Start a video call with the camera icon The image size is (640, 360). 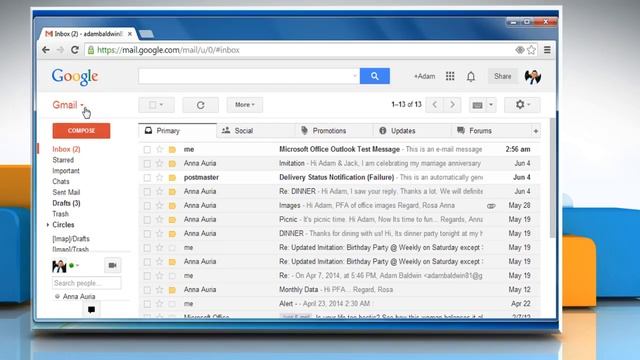pos(113,265)
